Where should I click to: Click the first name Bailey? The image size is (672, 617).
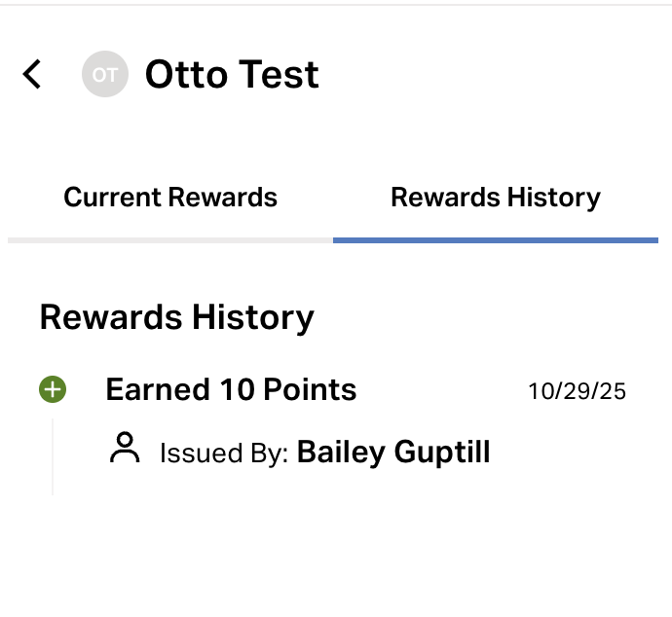(x=340, y=452)
